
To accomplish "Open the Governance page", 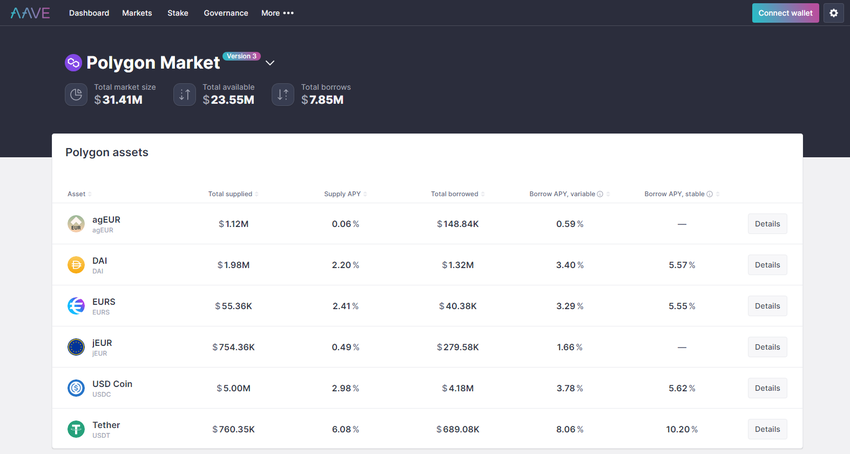I will [225, 13].
